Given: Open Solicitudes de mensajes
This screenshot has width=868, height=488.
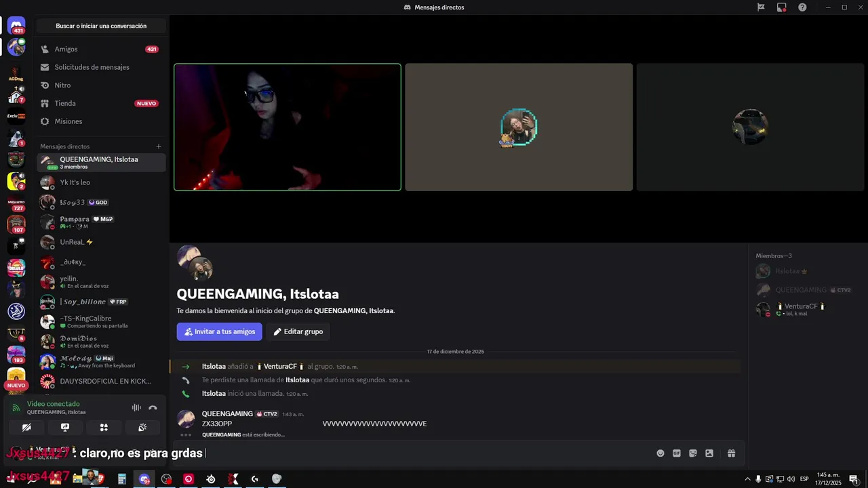Looking at the screenshot, I should click(x=100, y=67).
